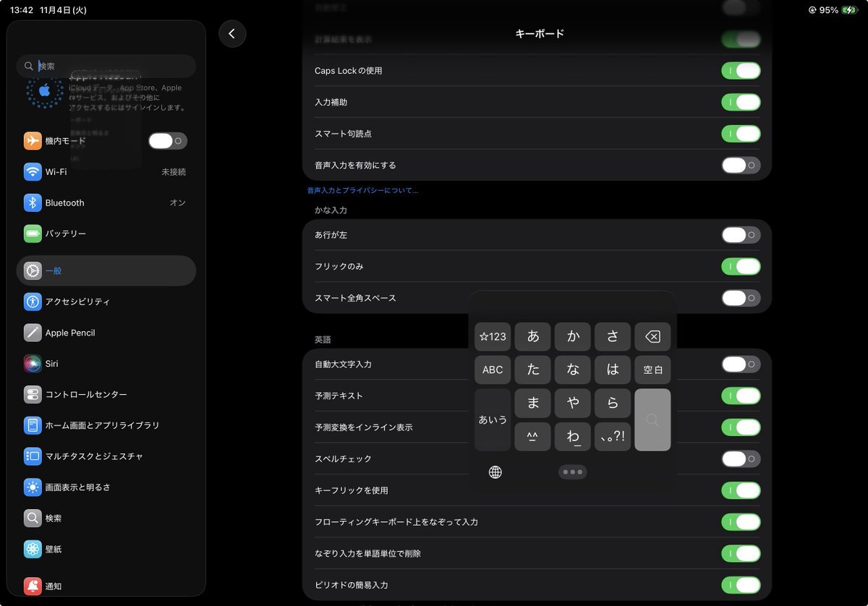Enable 自動大文字入力 switch

click(741, 364)
